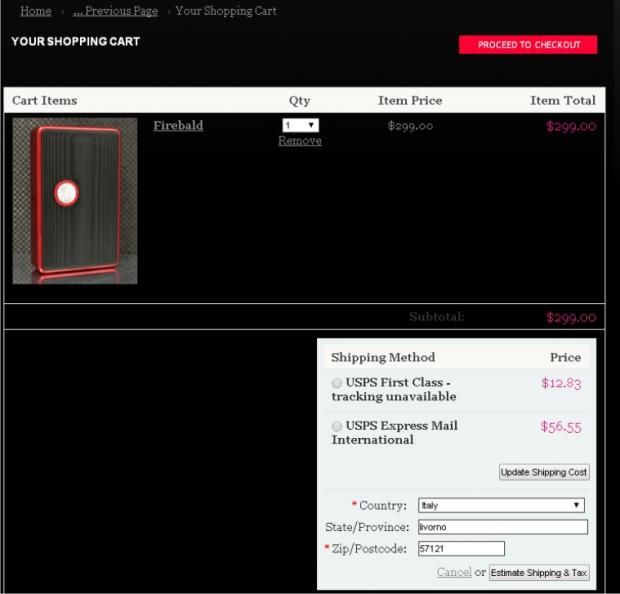
Task: View the Firebald product thumbnail
Action: [x=75, y=201]
